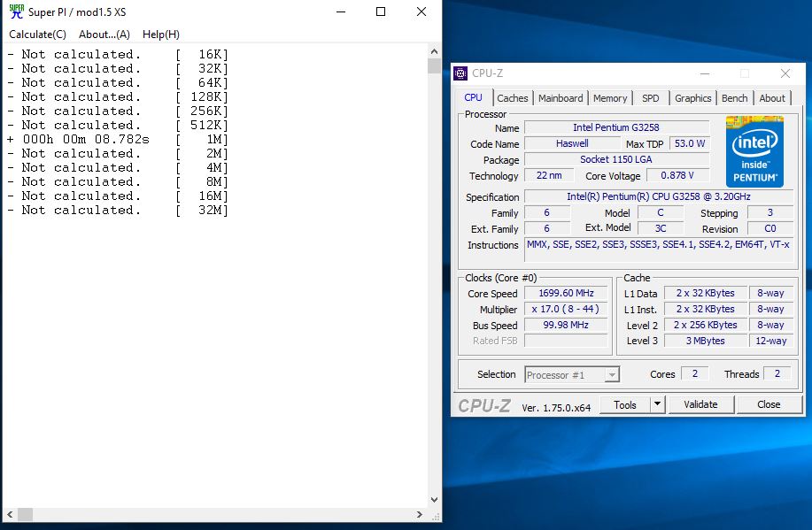Switch to the Bench tab in CPU-Z
The width and height of the screenshot is (812, 530).
(734, 98)
